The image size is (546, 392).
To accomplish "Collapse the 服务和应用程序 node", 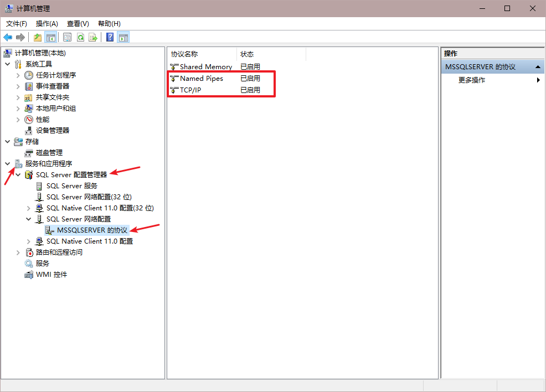I will coord(8,164).
